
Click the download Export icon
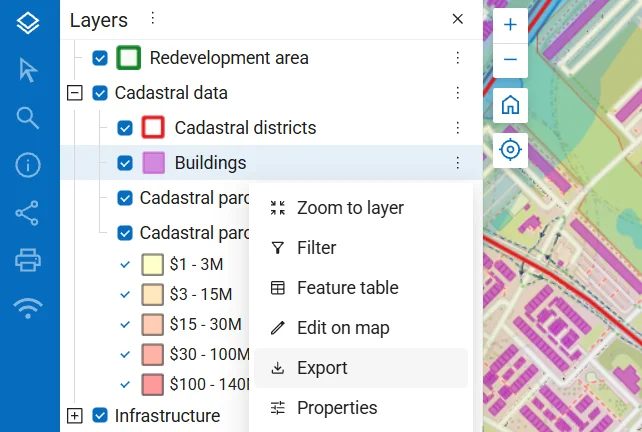[x=278, y=368]
